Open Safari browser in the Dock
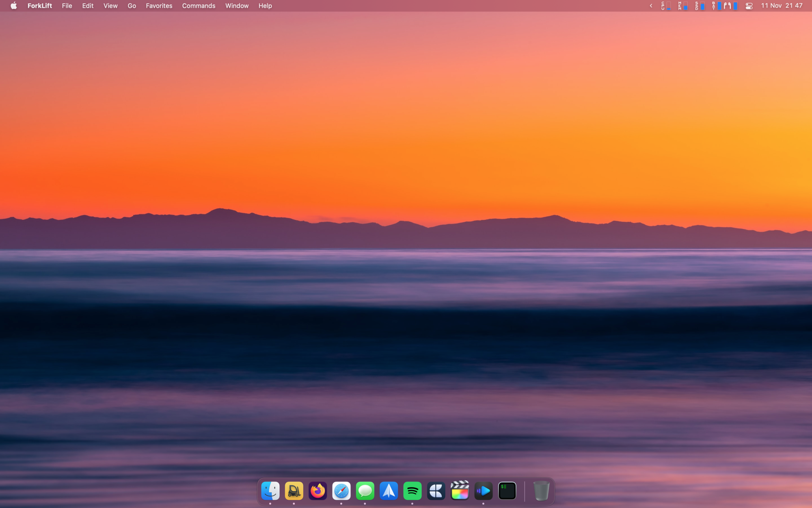 [341, 491]
